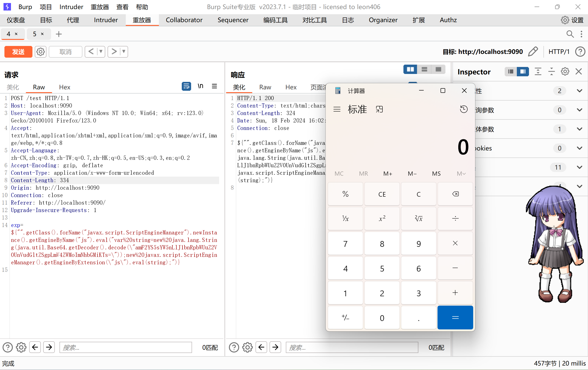Expand cookies section in Inspector
Viewport: 588px width, 370px height.
579,148
